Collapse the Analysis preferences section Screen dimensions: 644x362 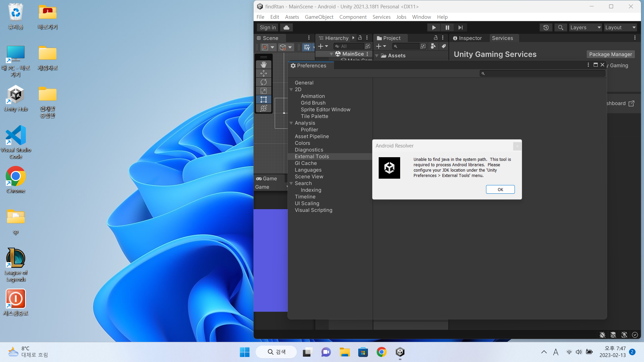pyautogui.click(x=291, y=123)
